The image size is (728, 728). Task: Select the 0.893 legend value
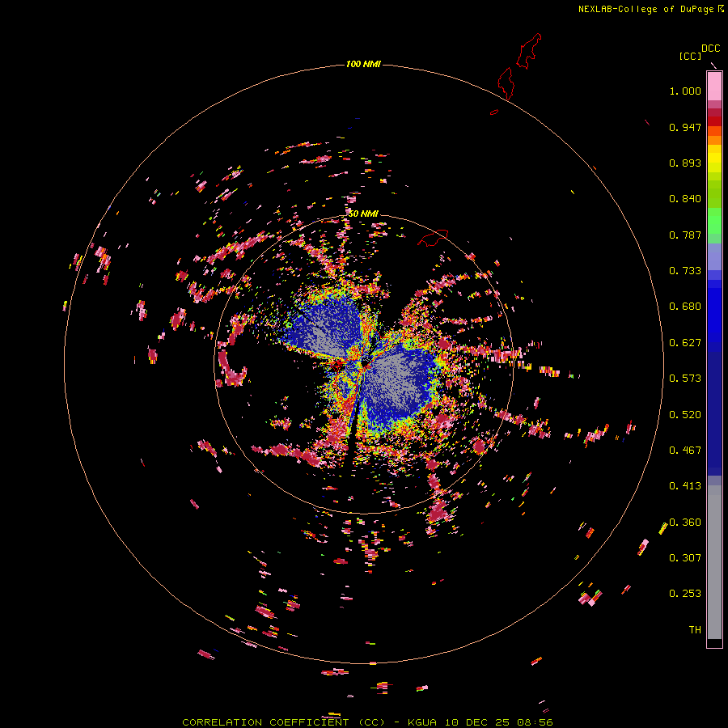click(685, 163)
